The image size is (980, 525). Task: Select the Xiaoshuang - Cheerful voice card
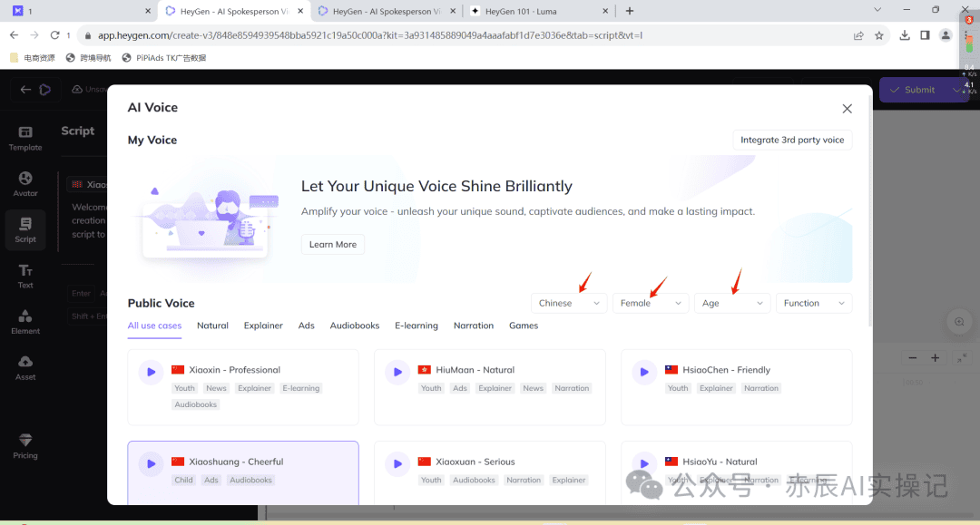click(x=243, y=472)
